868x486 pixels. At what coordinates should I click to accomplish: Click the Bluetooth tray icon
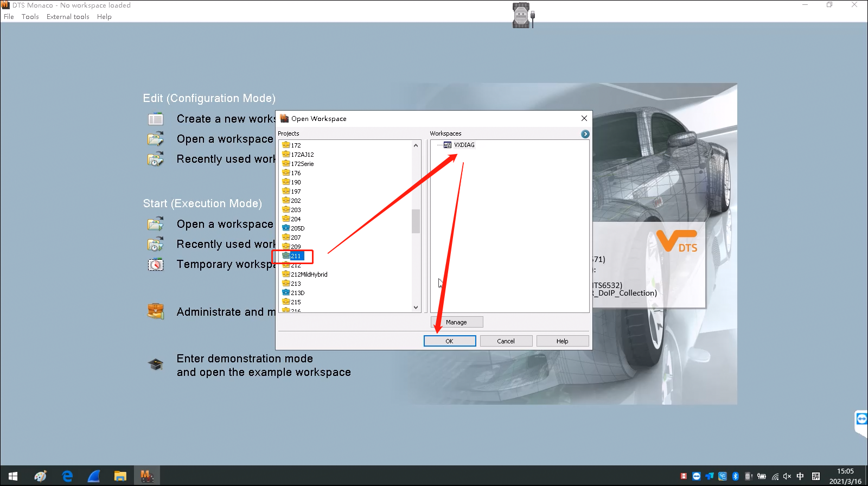tap(736, 476)
